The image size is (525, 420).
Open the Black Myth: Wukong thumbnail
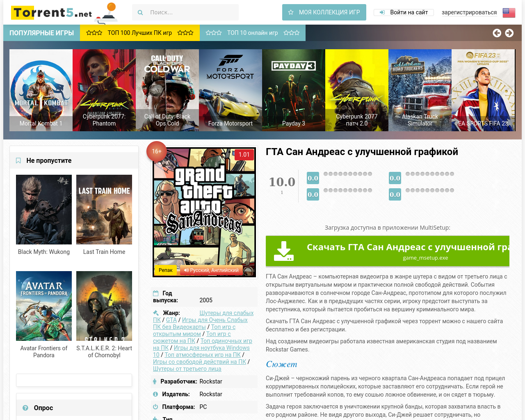44,210
